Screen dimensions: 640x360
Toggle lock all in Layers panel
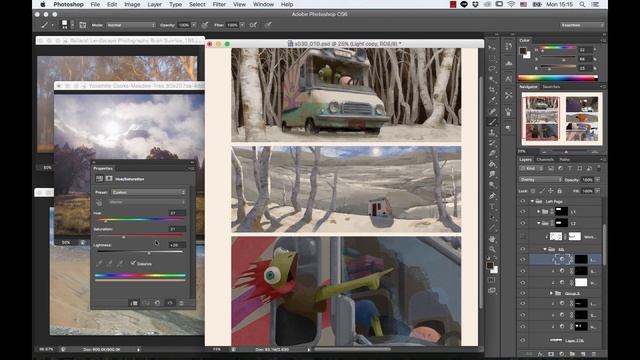pyautogui.click(x=559, y=191)
